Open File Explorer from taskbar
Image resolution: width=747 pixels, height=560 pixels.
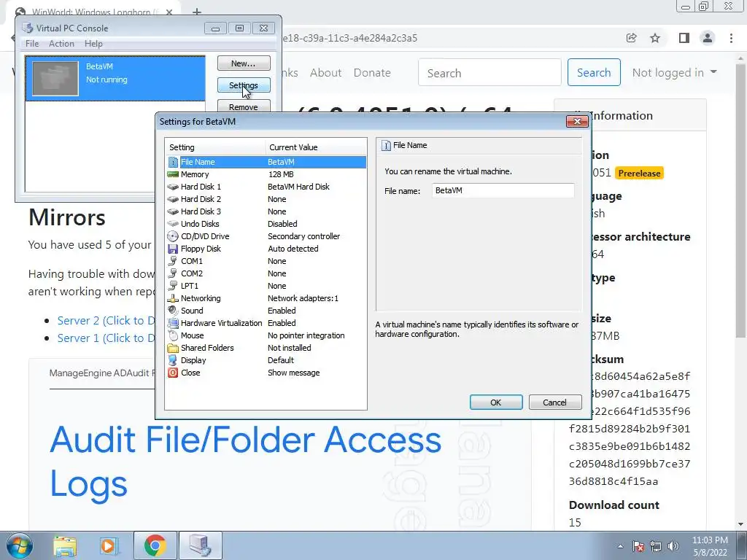65,545
